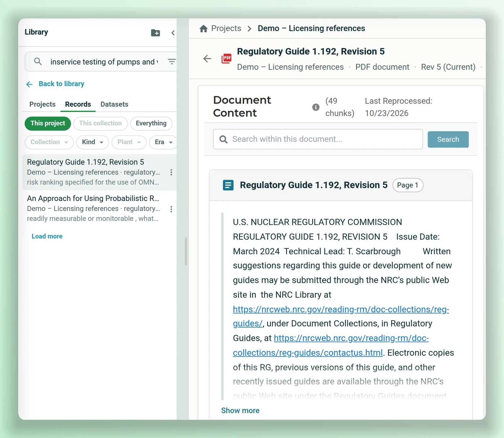Expand the Era filter dropdown
The width and height of the screenshot is (504, 438).
163,142
